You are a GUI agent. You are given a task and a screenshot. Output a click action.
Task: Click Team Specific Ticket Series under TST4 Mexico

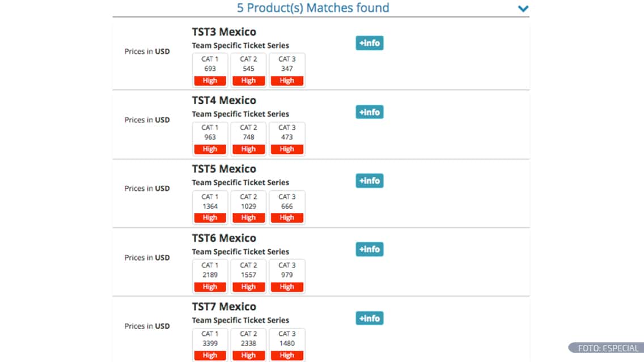click(x=240, y=114)
